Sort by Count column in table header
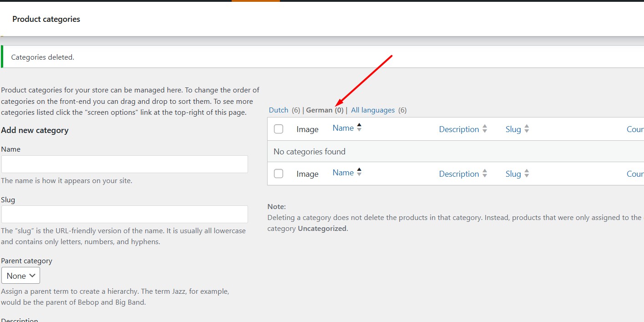Image resolution: width=644 pixels, height=322 pixels. pos(635,129)
